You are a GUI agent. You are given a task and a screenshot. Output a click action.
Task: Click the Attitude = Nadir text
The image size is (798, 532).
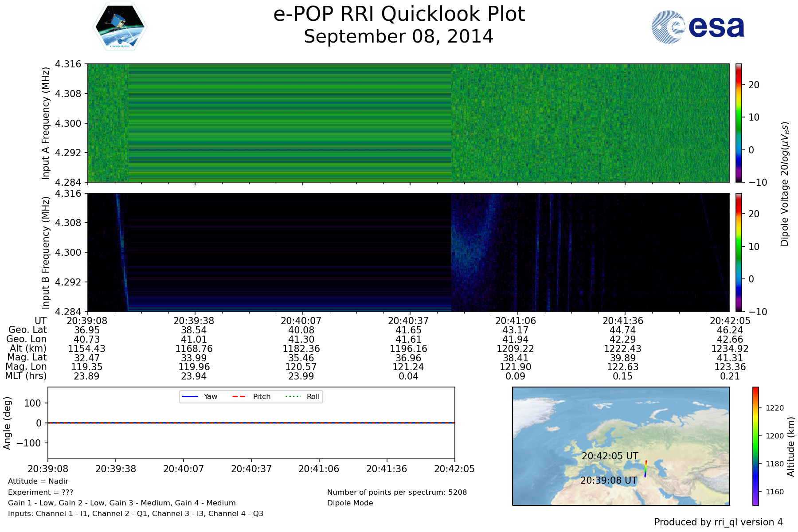[x=38, y=481]
